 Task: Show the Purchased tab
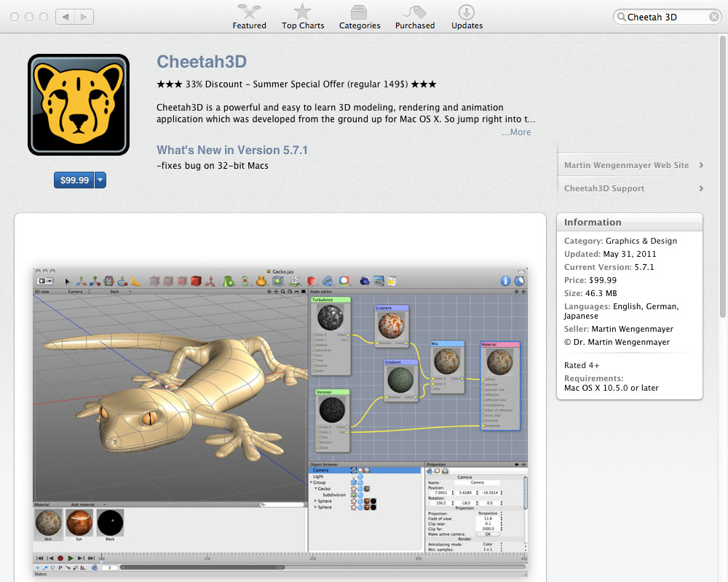point(415,17)
